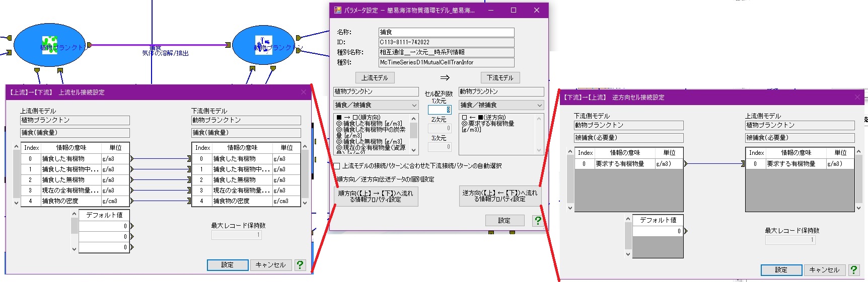Viewport: 868px width, 282px height.
Task: Click output connector arrow of upstream row 0
Action: coord(132,159)
